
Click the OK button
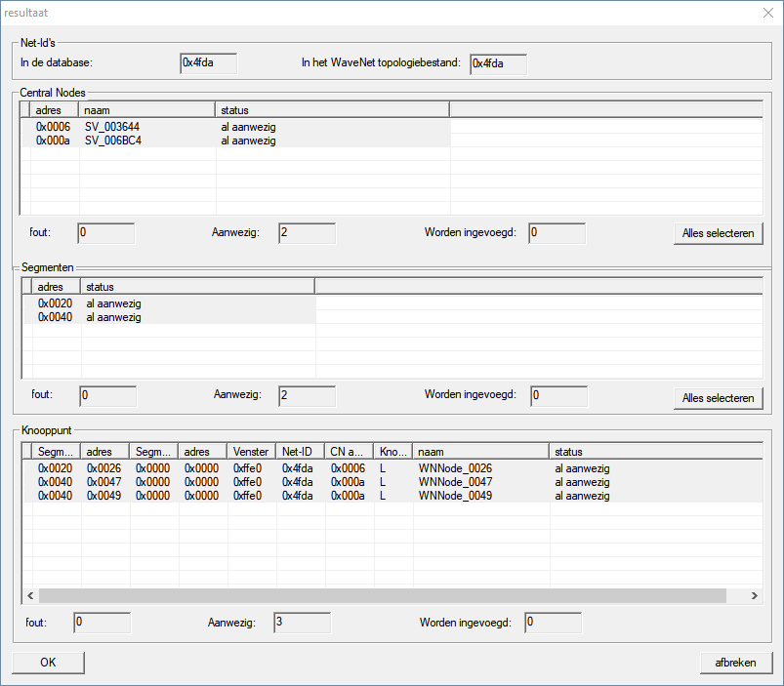coord(48,663)
